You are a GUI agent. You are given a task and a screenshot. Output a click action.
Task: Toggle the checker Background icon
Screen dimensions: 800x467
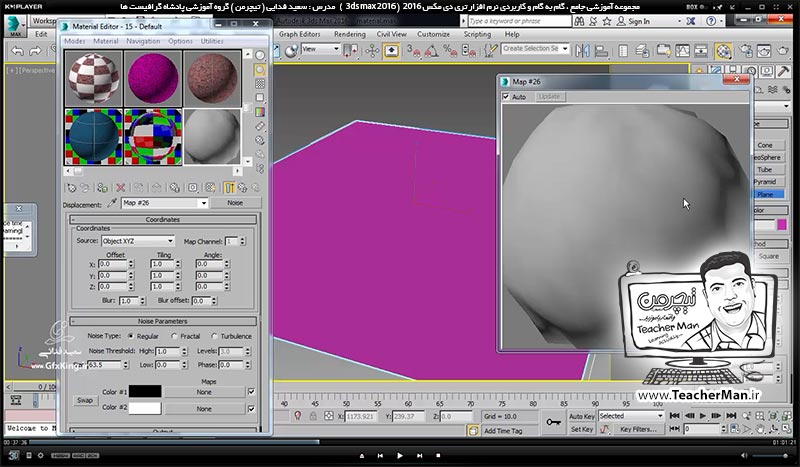point(260,83)
